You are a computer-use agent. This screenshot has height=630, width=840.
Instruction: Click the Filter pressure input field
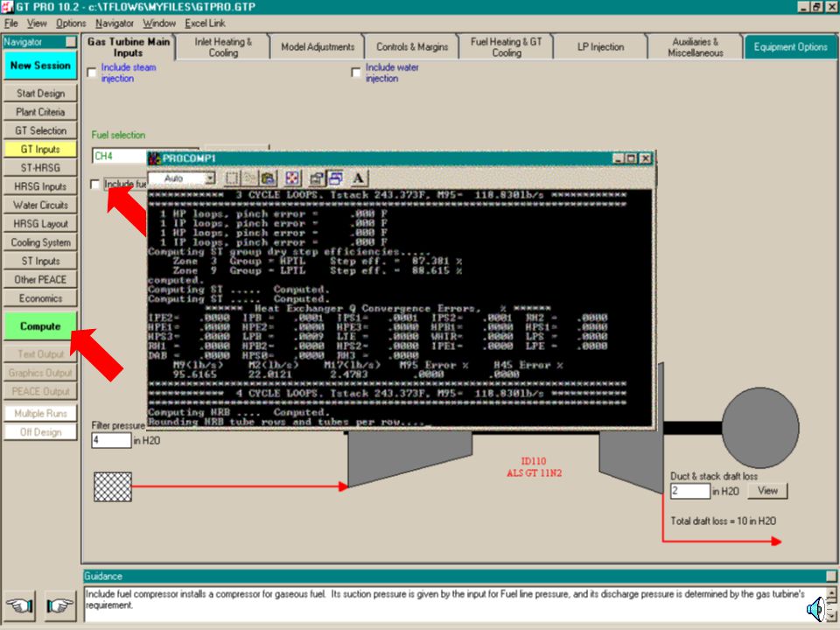[x=111, y=440]
